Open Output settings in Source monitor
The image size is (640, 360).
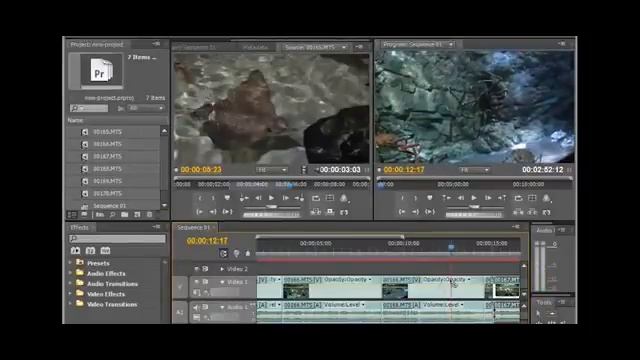(344, 198)
